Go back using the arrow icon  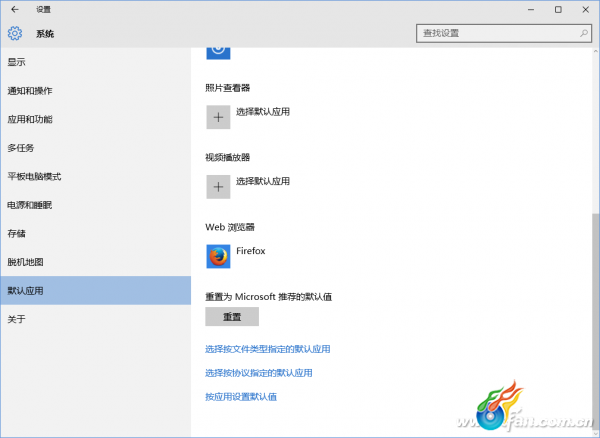tap(15, 10)
